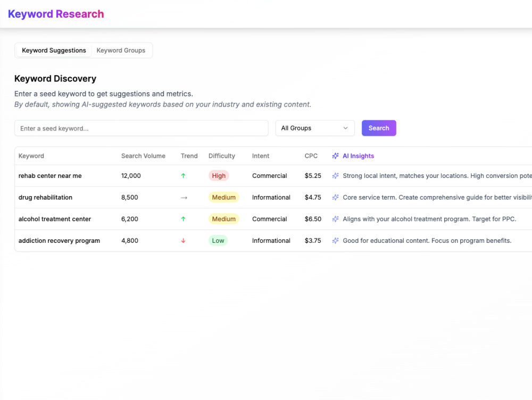Click search volume 8,500

tap(130, 197)
